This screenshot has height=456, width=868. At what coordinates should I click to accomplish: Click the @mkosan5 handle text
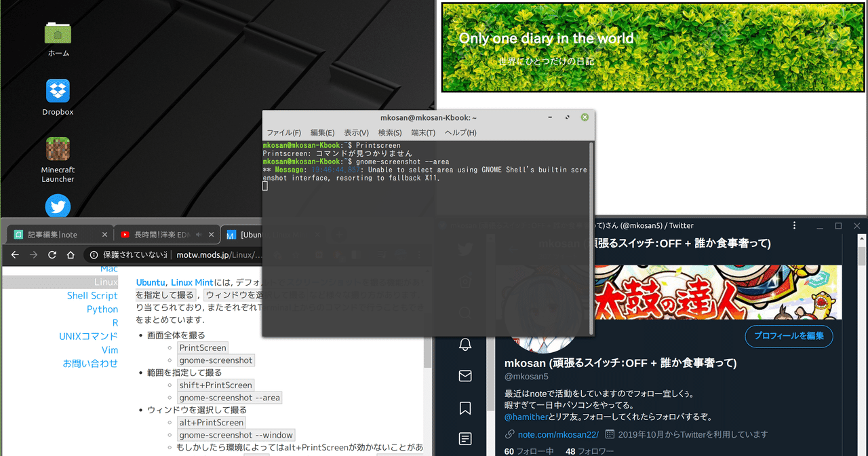[x=526, y=376]
